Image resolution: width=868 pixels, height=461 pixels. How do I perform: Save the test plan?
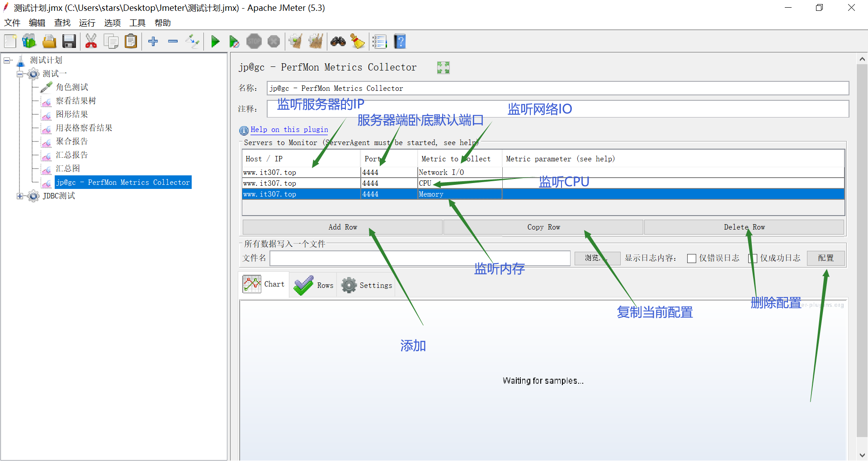[69, 41]
